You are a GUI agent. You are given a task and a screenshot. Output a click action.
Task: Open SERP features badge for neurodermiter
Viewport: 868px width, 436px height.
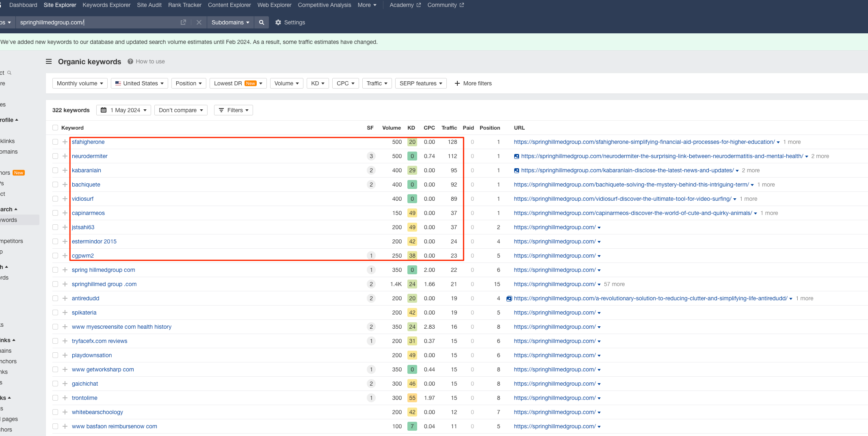click(371, 156)
